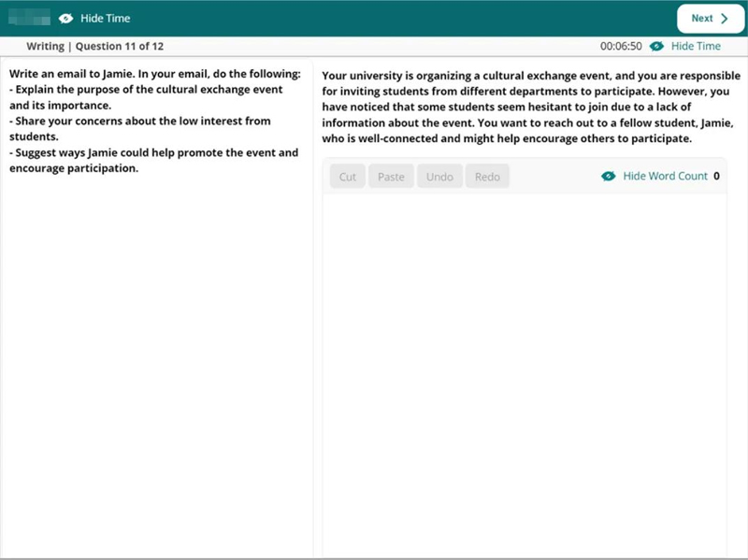The height and width of the screenshot is (560, 748).
Task: Toggle Hide Time text in the teal header
Action: pyautogui.click(x=105, y=19)
